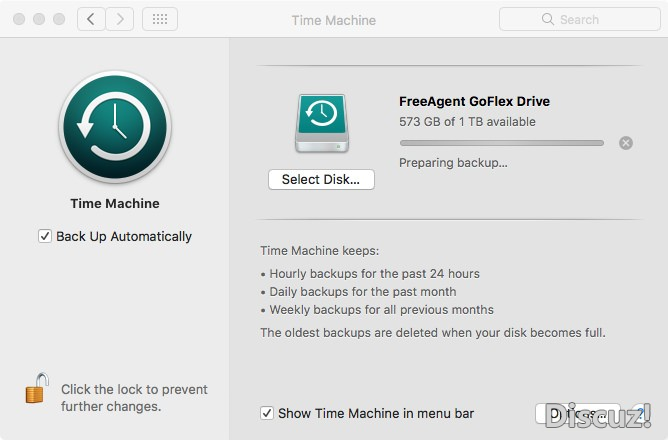Click the open padlock icon
The image size is (668, 440).
point(37,388)
